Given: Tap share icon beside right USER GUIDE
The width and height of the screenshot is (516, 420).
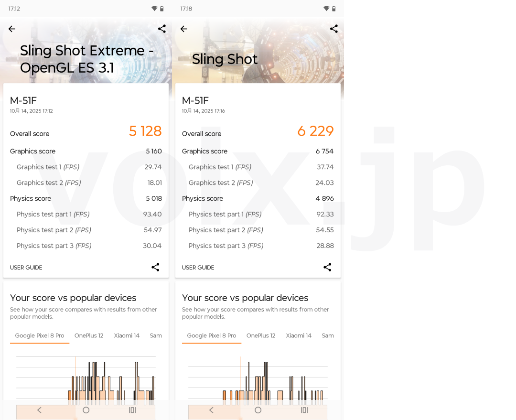Looking at the screenshot, I should [327, 267].
